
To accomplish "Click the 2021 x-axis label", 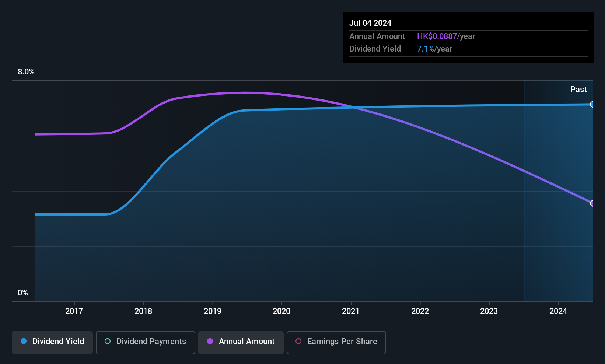I will pyautogui.click(x=351, y=311).
